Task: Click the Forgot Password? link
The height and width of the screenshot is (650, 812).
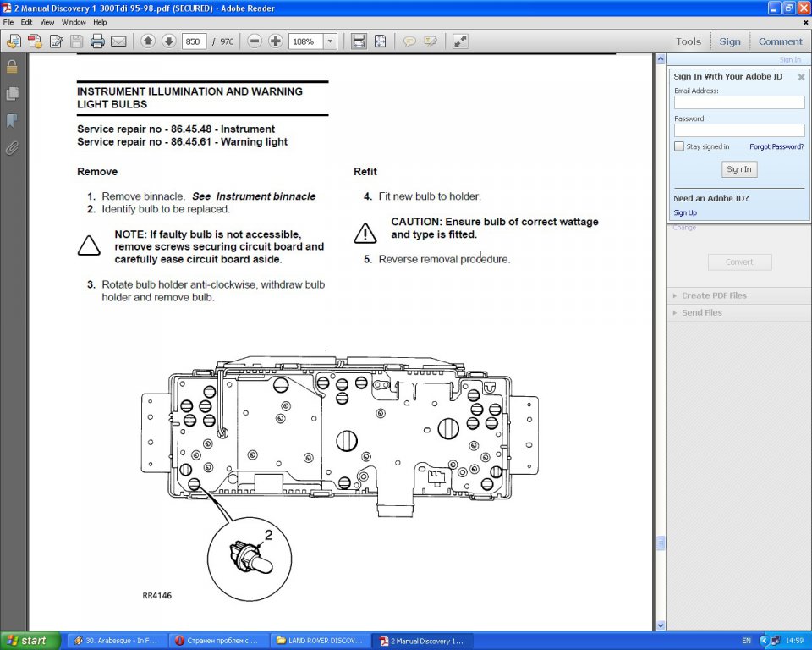Action: click(x=776, y=146)
